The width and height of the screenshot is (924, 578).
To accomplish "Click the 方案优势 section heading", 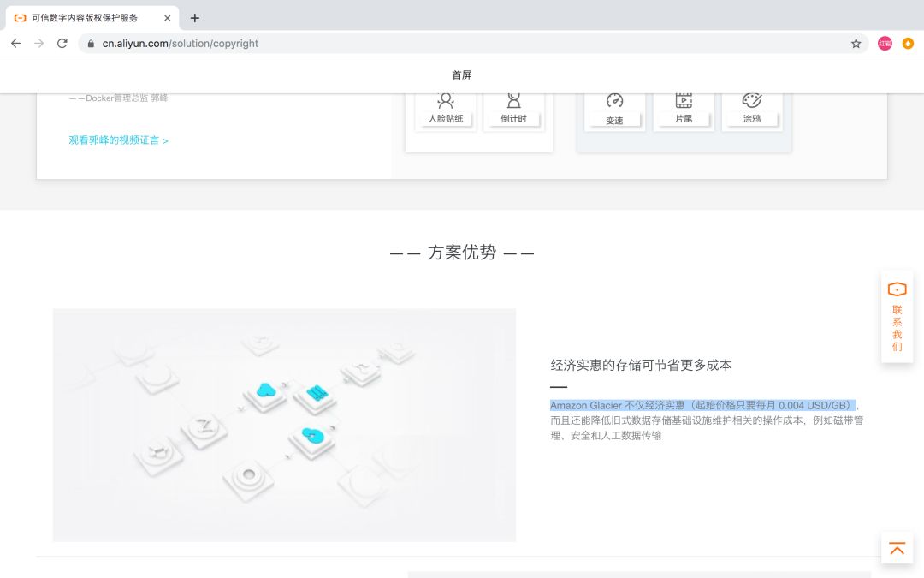I will coord(462,253).
